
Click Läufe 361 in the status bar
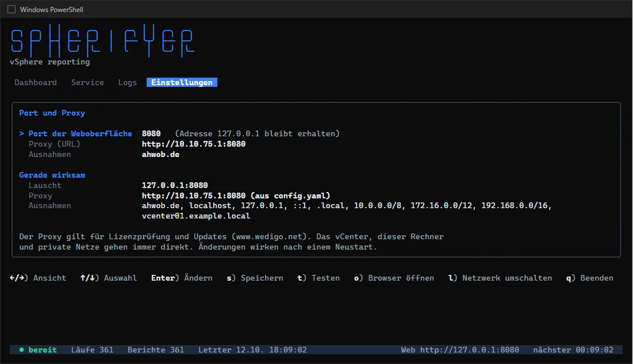click(x=92, y=350)
